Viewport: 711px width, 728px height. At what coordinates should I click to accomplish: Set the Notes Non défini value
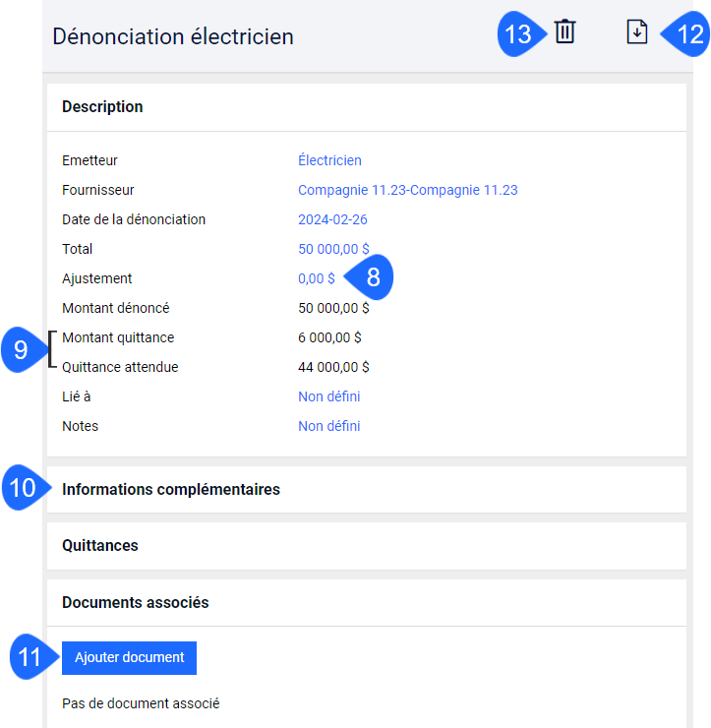point(329,426)
